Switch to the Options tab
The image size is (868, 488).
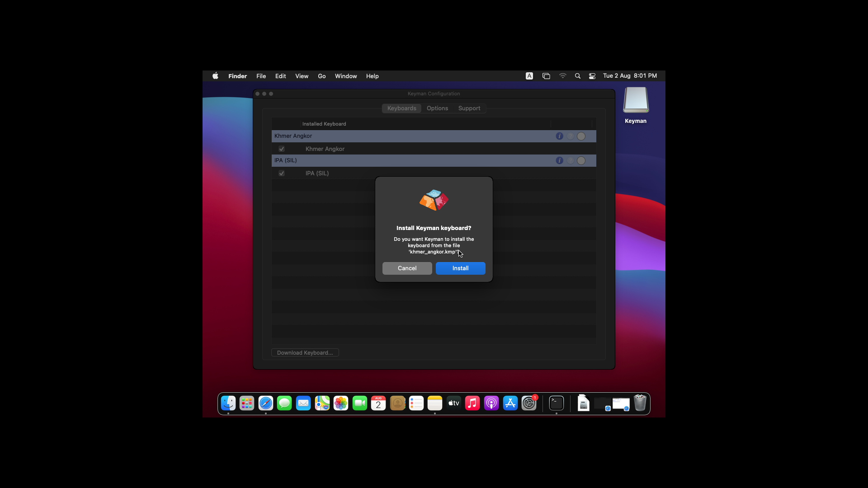pyautogui.click(x=437, y=108)
